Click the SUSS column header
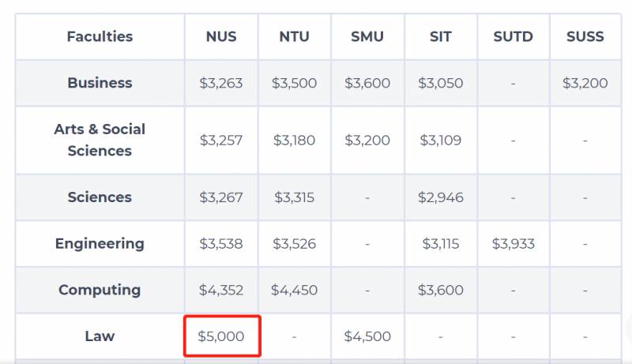The width and height of the screenshot is (632, 364). click(x=585, y=36)
